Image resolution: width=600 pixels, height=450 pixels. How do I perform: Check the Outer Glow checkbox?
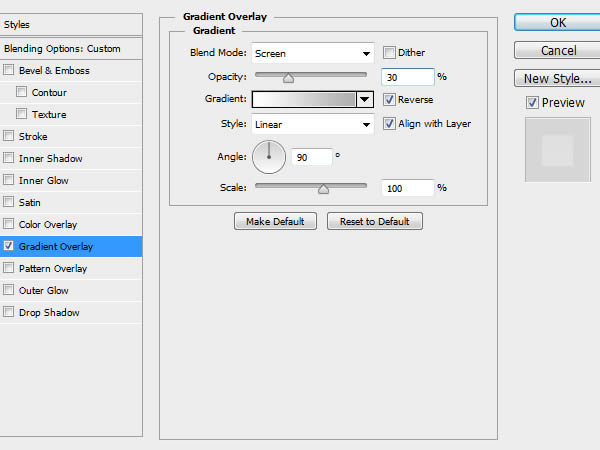[8, 290]
